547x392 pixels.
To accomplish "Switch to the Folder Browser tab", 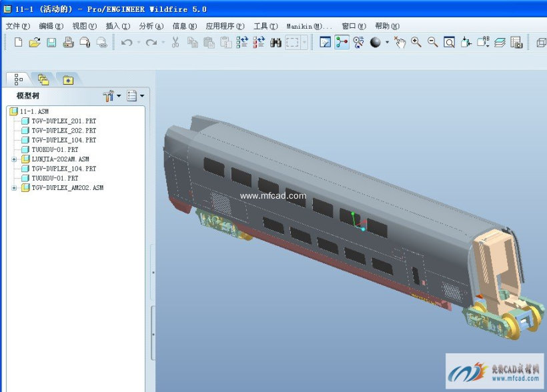I will (x=43, y=80).
